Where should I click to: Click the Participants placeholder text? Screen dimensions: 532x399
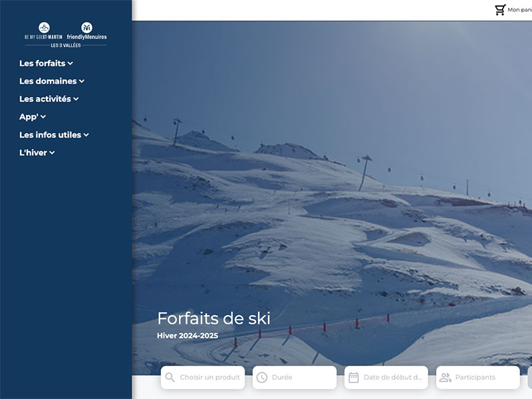(475, 378)
